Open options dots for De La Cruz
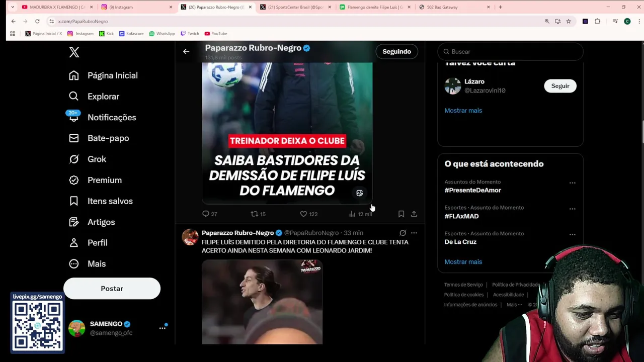The height and width of the screenshot is (362, 644). (572, 234)
